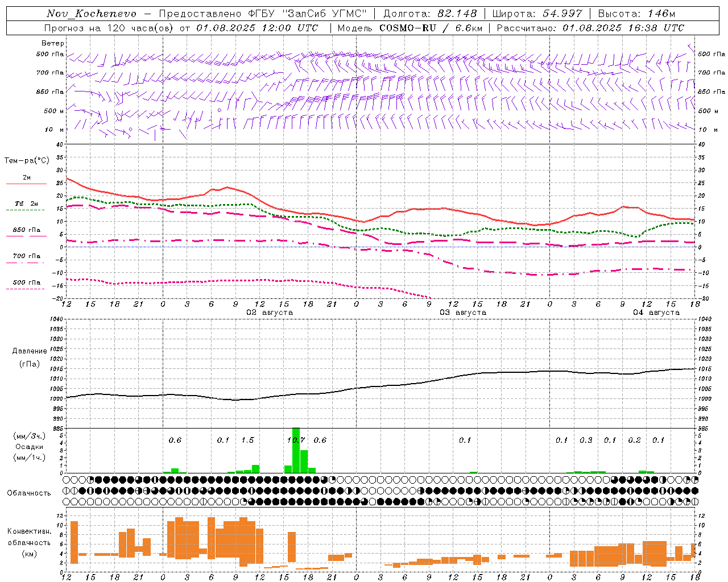Image resolution: width=728 pixels, height=582 pixels.
Task: Click the date label 03 августа
Action: point(463,313)
